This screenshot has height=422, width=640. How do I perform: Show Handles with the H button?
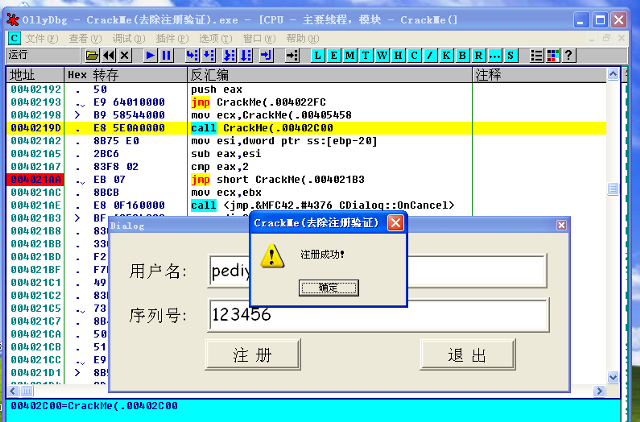(x=398, y=55)
